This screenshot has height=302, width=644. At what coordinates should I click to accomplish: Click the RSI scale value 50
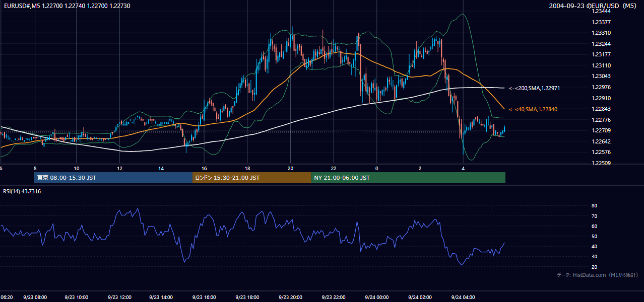[594, 236]
